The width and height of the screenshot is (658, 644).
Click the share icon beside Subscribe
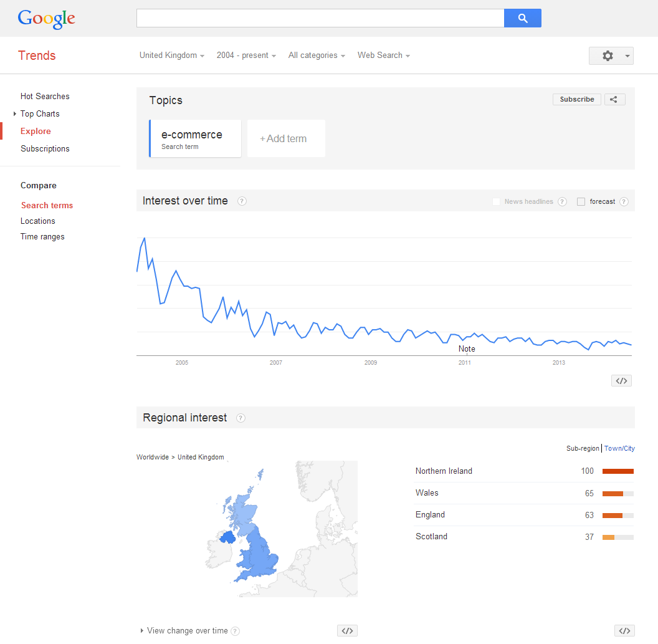[614, 100]
